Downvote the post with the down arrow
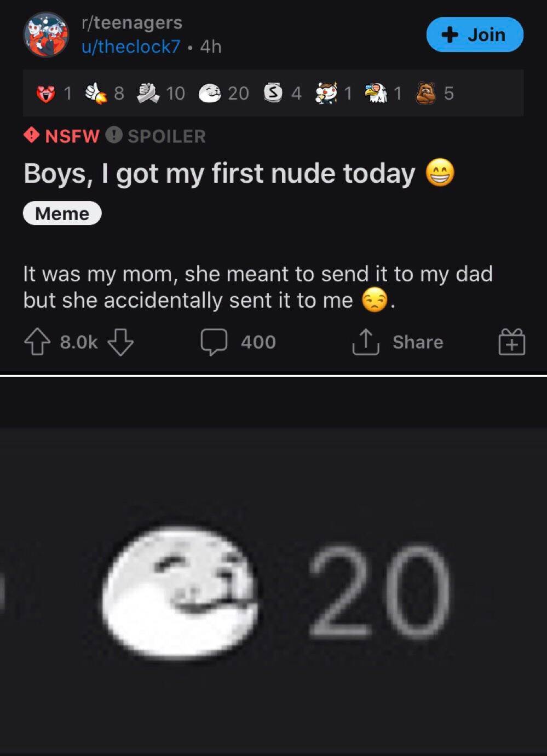Screen dimensions: 547x756 pos(120,342)
